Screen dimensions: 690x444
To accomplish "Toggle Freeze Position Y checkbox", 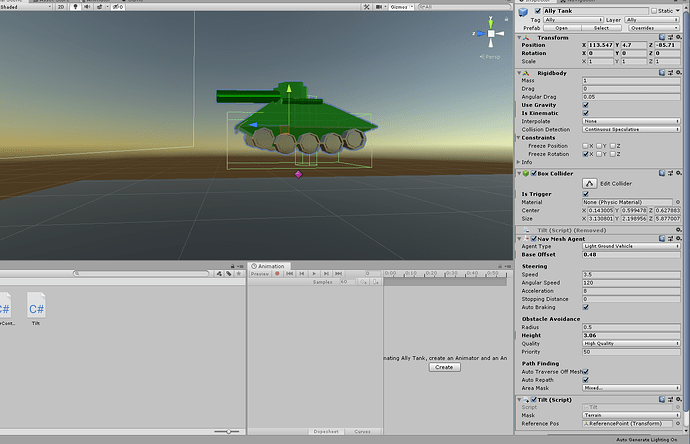I will point(599,146).
